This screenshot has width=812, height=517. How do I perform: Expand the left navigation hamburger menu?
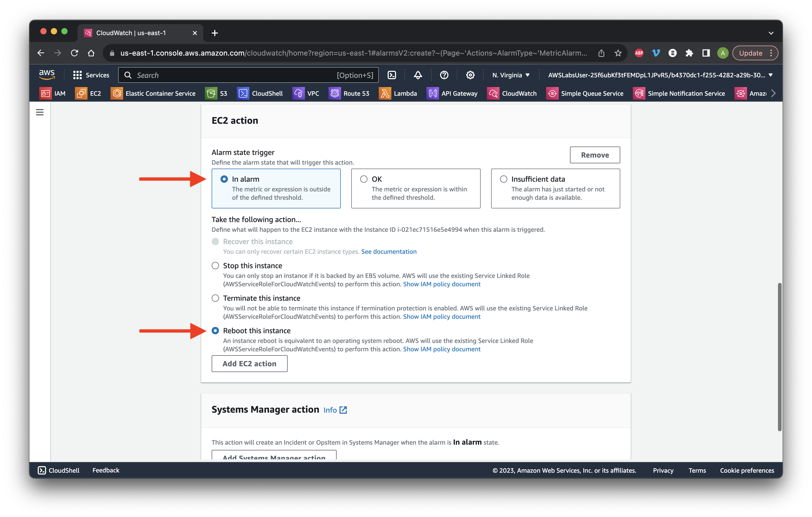click(x=40, y=112)
